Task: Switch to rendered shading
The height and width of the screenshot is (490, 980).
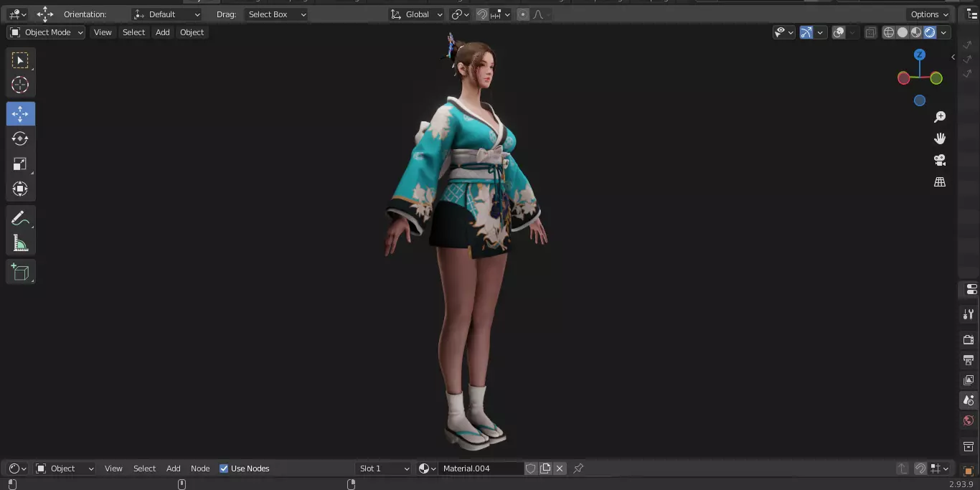Action: point(930,32)
